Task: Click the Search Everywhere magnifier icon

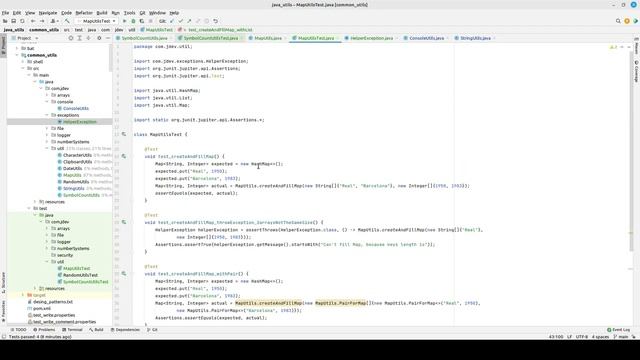Action: [618, 21]
